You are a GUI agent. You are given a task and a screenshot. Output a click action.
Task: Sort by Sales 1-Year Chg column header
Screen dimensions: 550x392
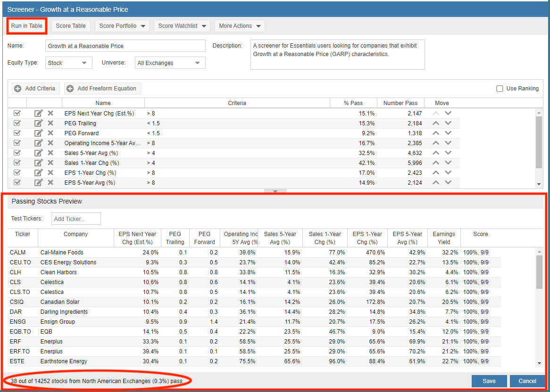tap(325, 238)
